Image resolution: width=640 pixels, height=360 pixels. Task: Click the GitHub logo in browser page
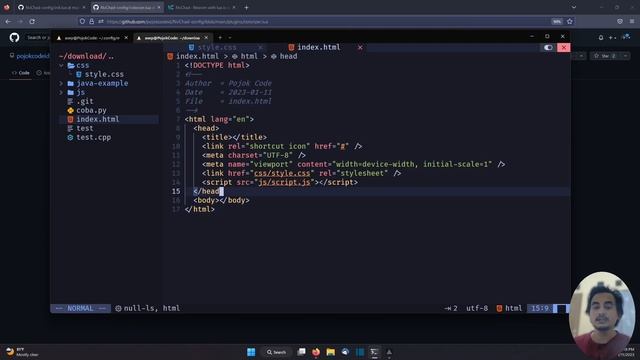pyautogui.click(x=14, y=38)
